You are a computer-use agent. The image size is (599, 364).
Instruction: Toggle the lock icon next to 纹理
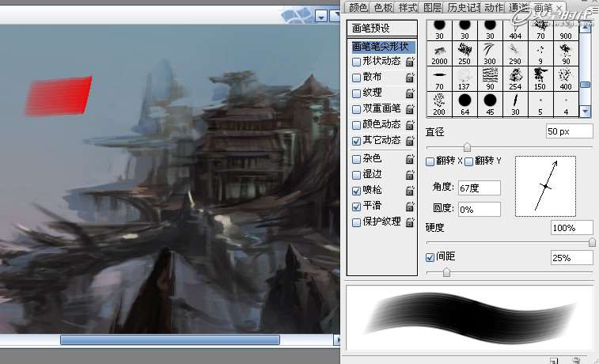[x=410, y=93]
